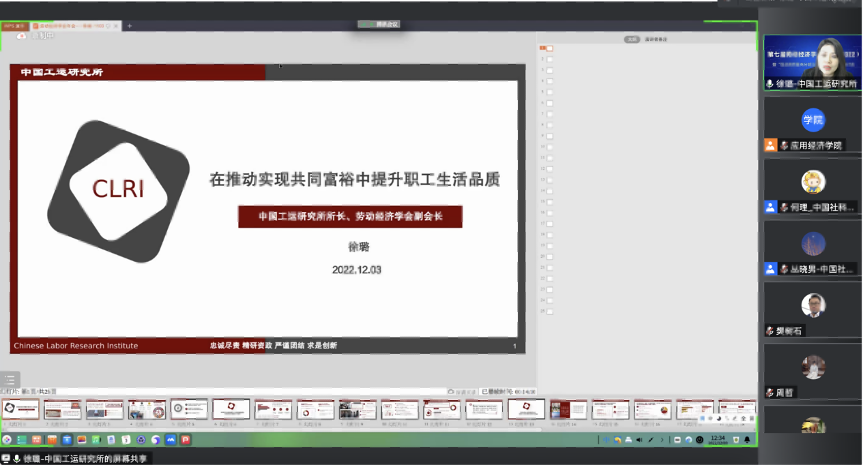Click the outline list icon above slide count
This screenshot has height=466, width=864.
tap(10, 379)
